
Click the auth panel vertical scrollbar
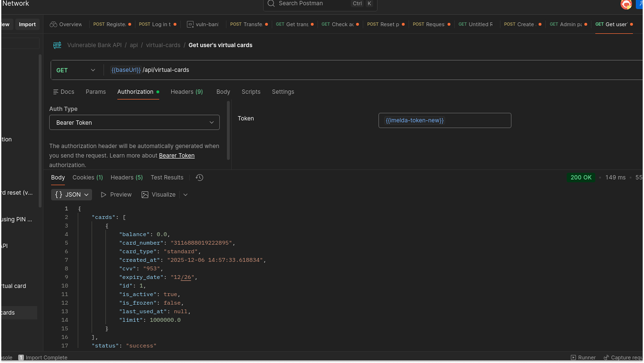(x=228, y=130)
